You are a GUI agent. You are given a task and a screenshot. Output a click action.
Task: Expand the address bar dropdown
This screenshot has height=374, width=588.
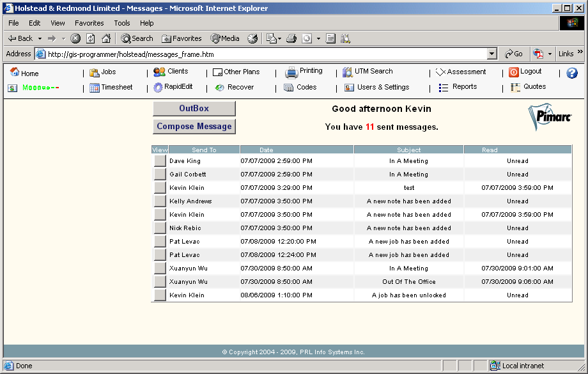pyautogui.click(x=492, y=54)
